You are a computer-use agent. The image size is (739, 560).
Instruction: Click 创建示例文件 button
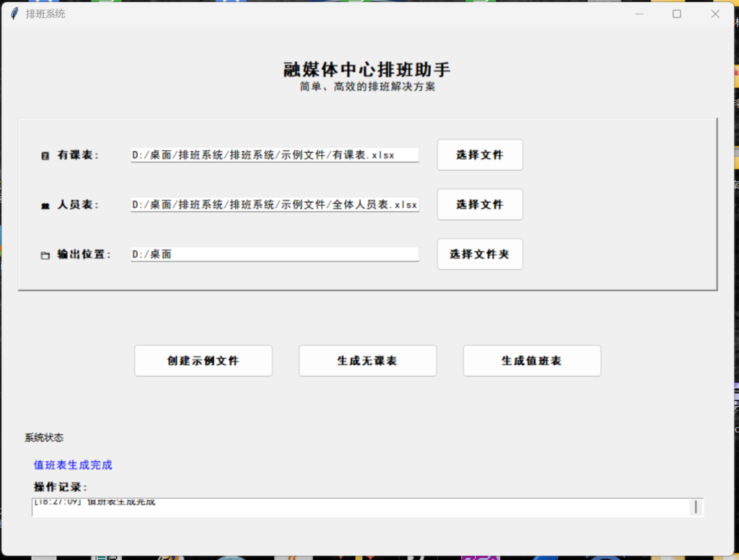coord(203,361)
